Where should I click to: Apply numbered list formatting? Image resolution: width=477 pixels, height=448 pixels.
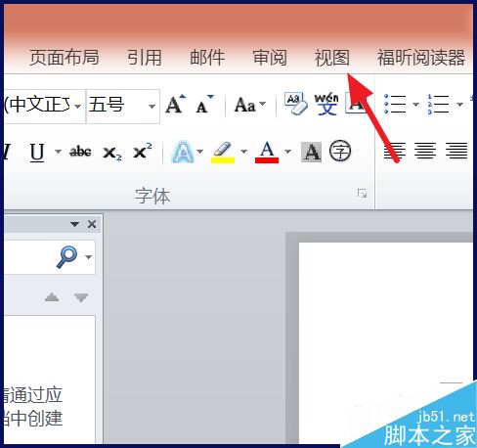439,105
